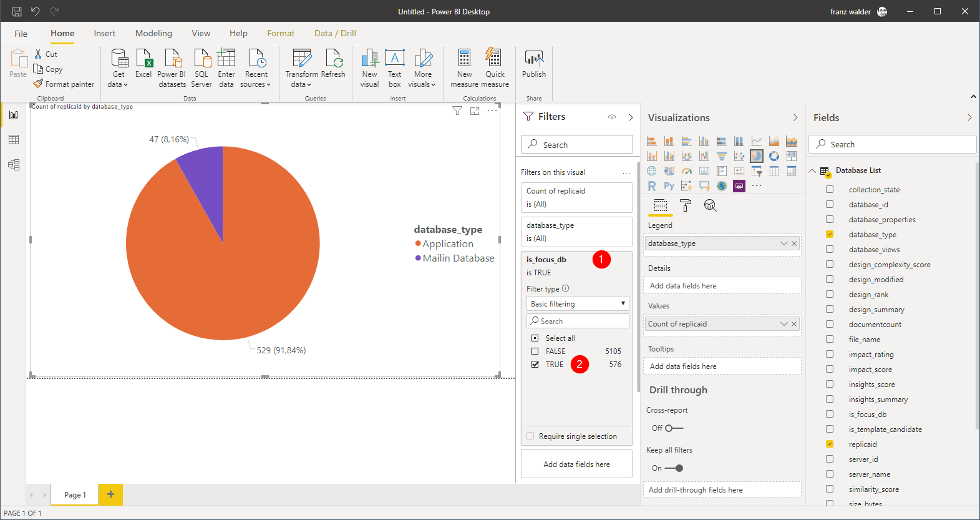Remove database_type from the Legend well

[x=794, y=243]
